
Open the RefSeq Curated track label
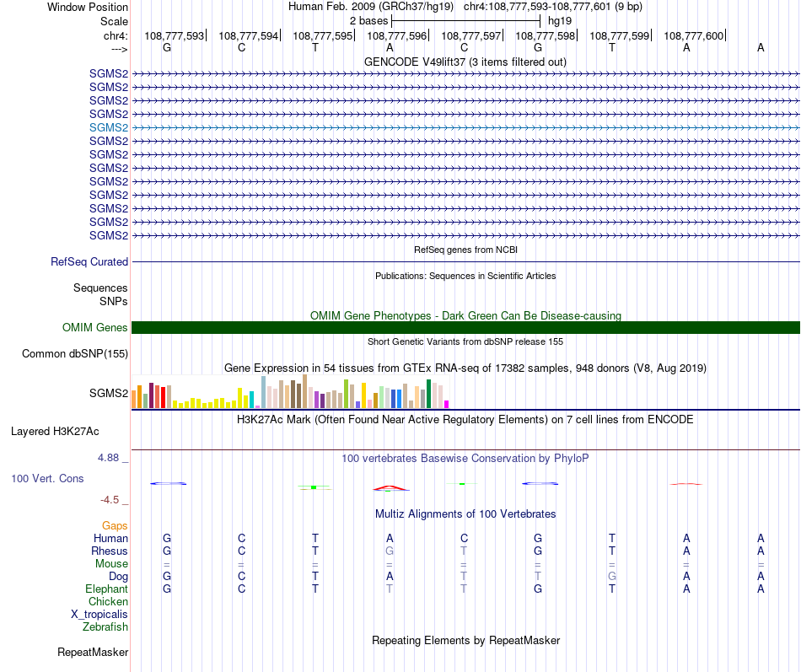click(89, 261)
